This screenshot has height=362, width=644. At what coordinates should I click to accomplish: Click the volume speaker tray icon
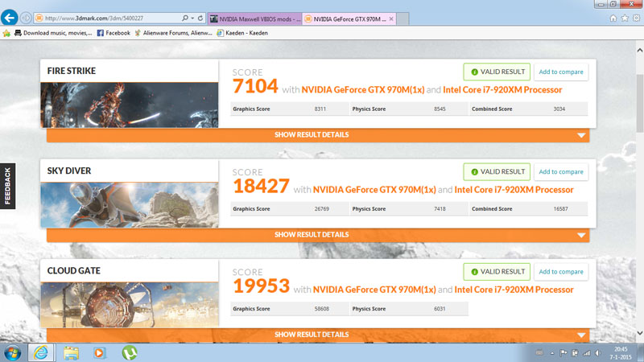(598, 353)
